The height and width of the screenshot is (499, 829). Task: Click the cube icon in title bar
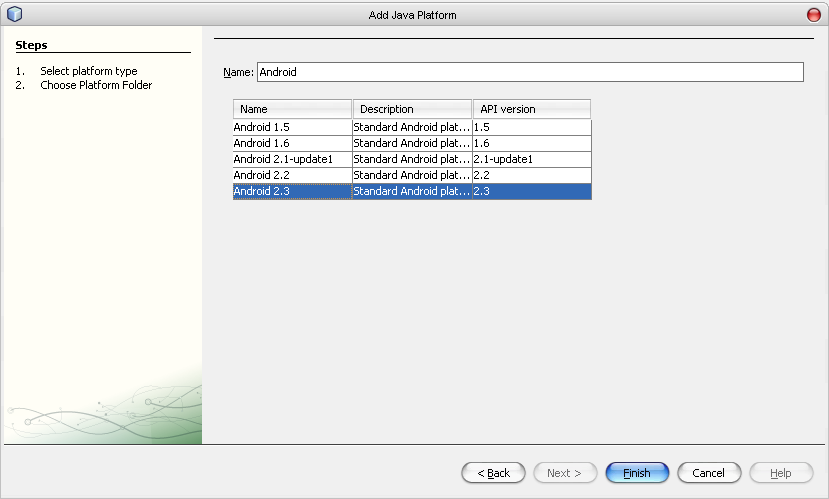[14, 15]
